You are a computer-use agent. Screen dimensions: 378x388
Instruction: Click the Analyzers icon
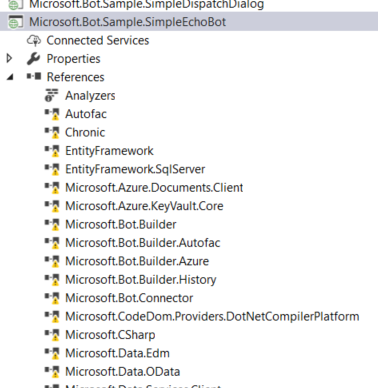(x=52, y=95)
